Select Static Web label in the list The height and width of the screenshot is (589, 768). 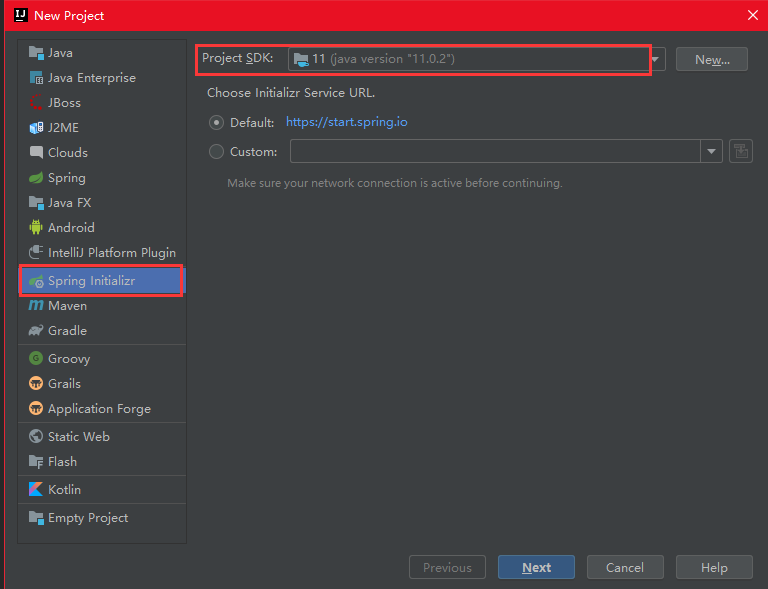tap(79, 437)
